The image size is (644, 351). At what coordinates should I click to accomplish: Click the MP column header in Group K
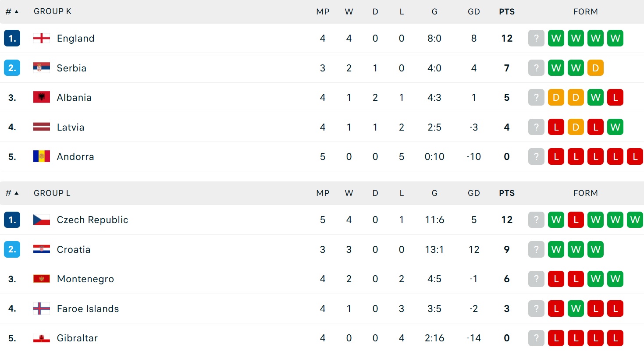pos(323,12)
